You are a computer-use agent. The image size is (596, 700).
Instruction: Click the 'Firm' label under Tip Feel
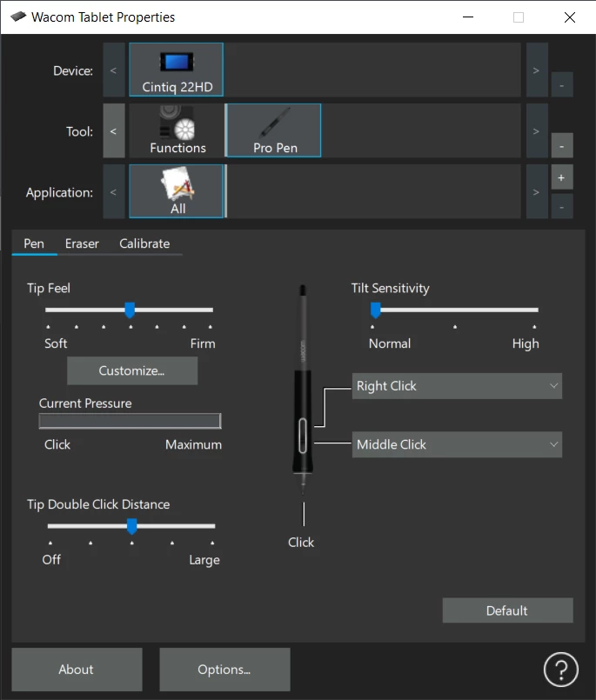(x=203, y=343)
